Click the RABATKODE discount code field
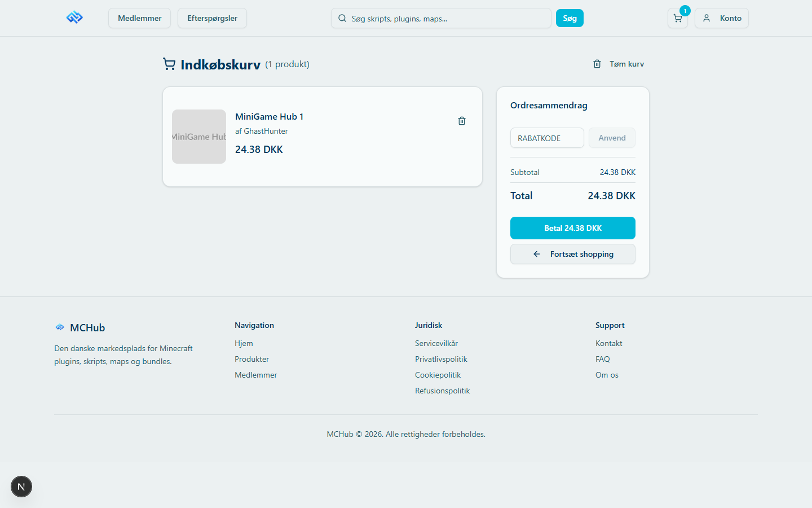This screenshot has height=508, width=812. coord(547,138)
